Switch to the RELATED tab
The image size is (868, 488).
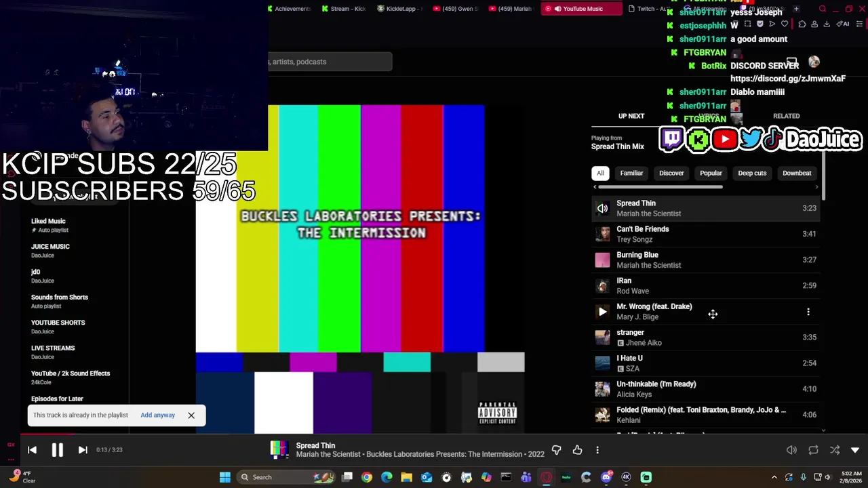point(786,116)
